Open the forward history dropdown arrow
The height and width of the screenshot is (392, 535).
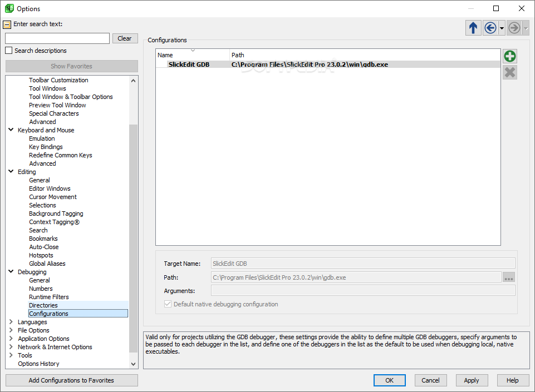click(x=526, y=28)
